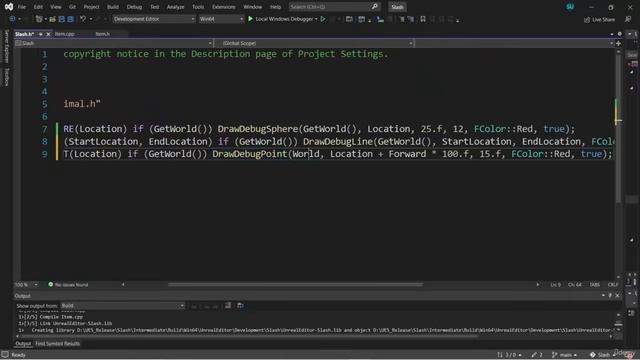
Task: Click the Undo toolbar icon
Action: click(83, 19)
